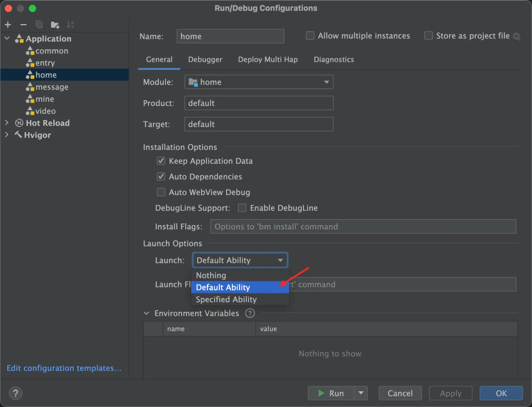Click the project file settings gear icon
The height and width of the screenshot is (407, 532).
coord(516,36)
